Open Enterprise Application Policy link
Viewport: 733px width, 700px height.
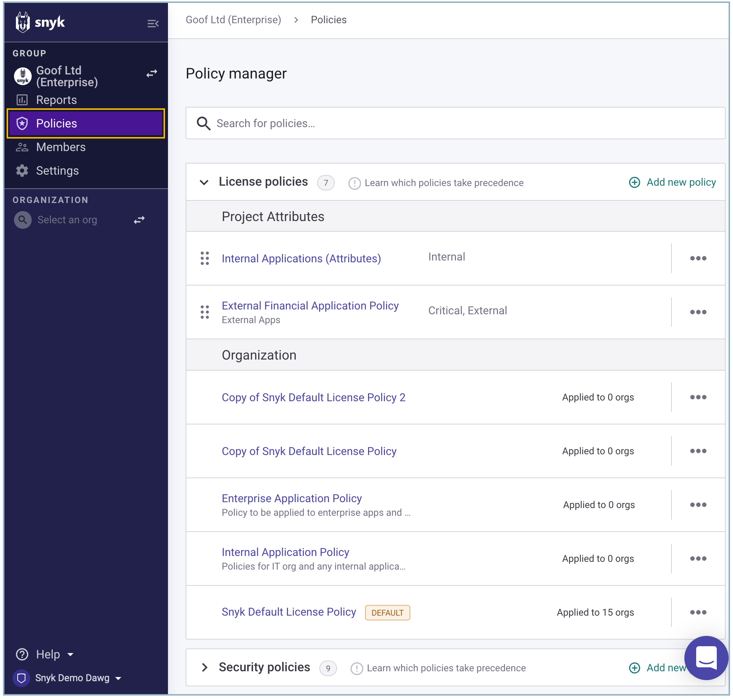(292, 499)
